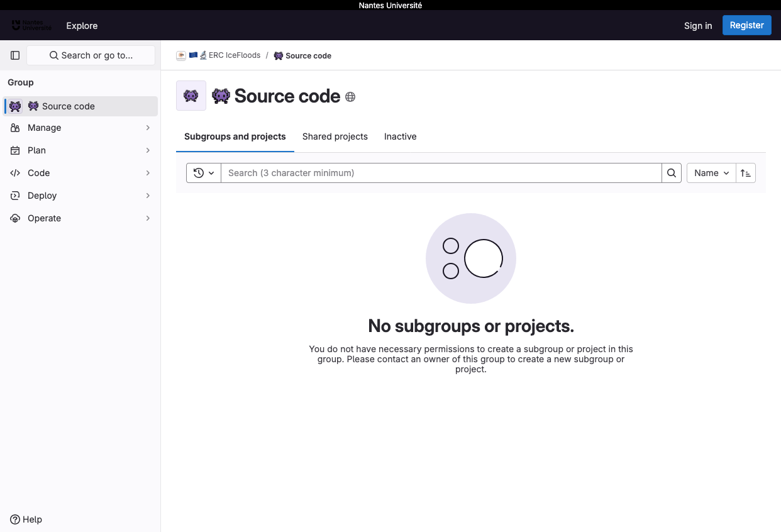Click the Source code group avatar in sidebar
Screen dimensions: 781x532
[x=15, y=106]
